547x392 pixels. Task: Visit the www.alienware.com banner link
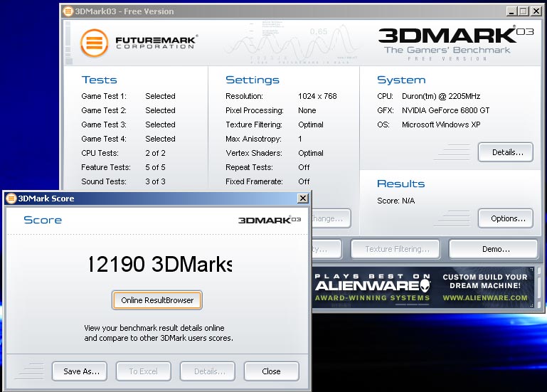pyautogui.click(x=485, y=297)
